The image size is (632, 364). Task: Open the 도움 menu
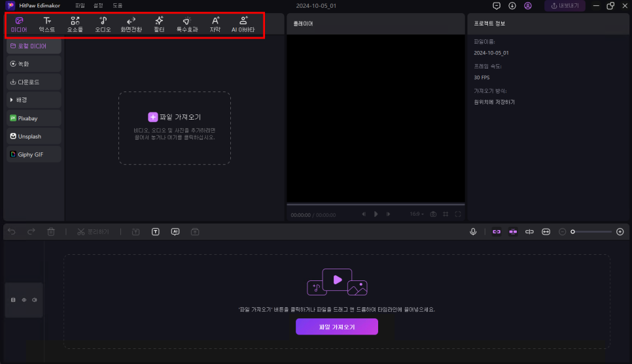point(117,6)
